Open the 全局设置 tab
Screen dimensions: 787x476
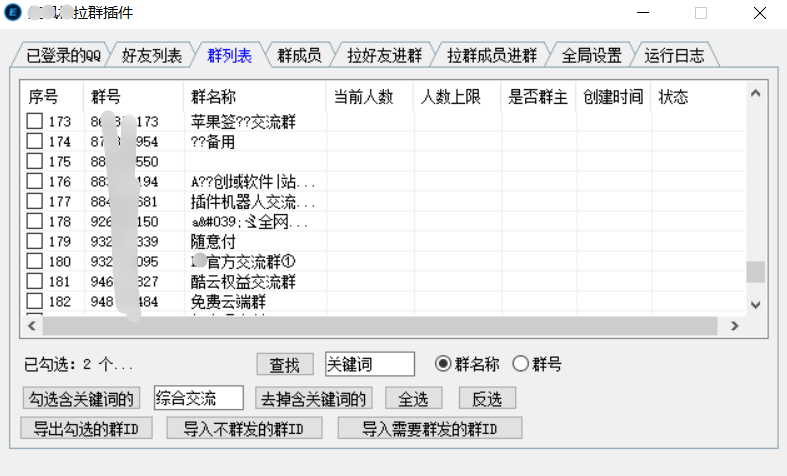pos(591,56)
